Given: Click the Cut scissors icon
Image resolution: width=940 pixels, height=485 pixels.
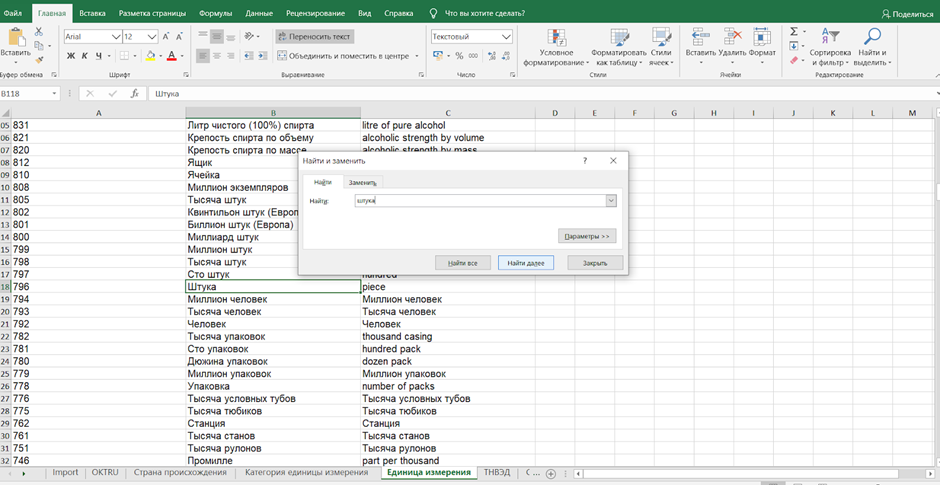Looking at the screenshot, I should tap(39, 32).
